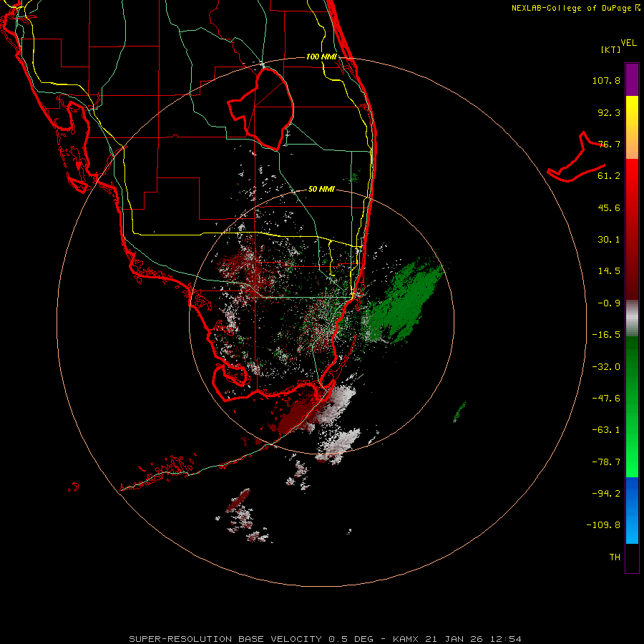Viewport: 644px width, 644px height.
Task: Click the [KT] units label
Action: (x=611, y=49)
